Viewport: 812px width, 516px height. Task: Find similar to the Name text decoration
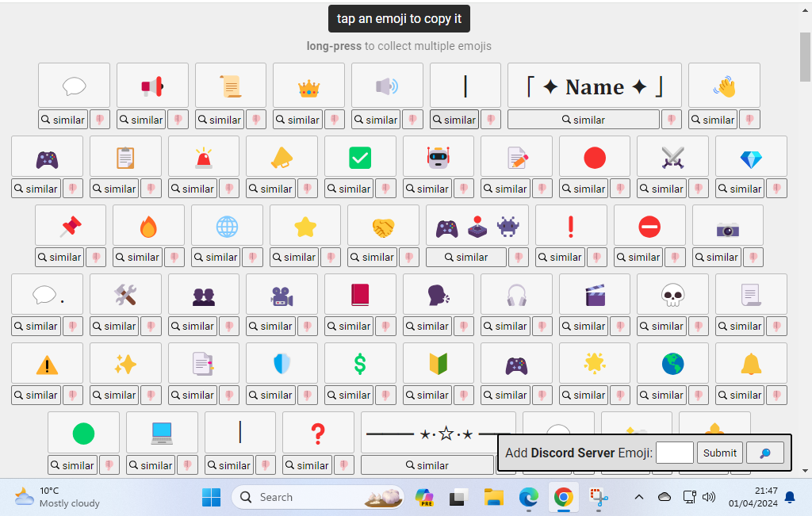(584, 120)
